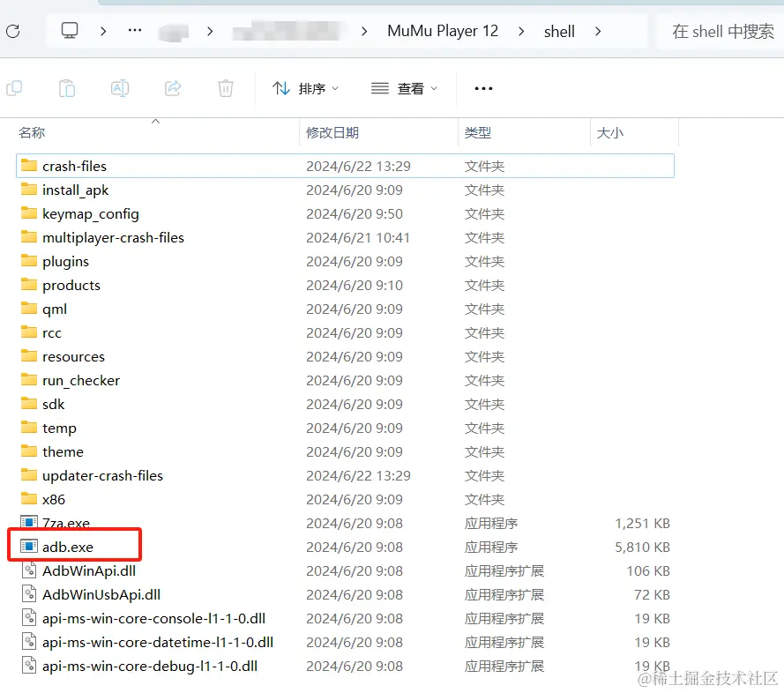The height and width of the screenshot is (693, 784).
Task: Click the AdbWinUsbApi.dll file icon
Action: (x=29, y=594)
